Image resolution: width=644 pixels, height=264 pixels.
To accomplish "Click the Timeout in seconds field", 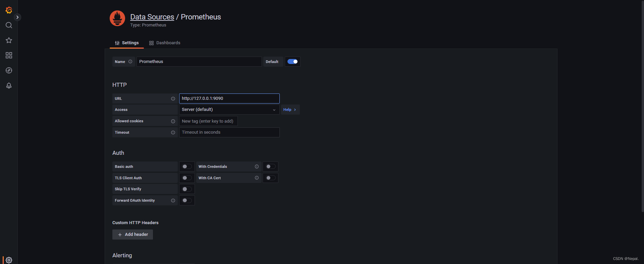I will (229, 132).
